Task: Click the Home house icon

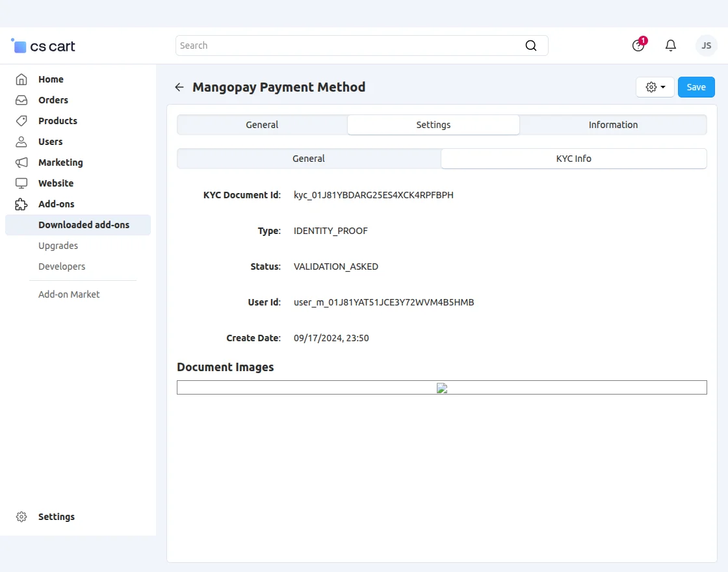Action: (21, 79)
